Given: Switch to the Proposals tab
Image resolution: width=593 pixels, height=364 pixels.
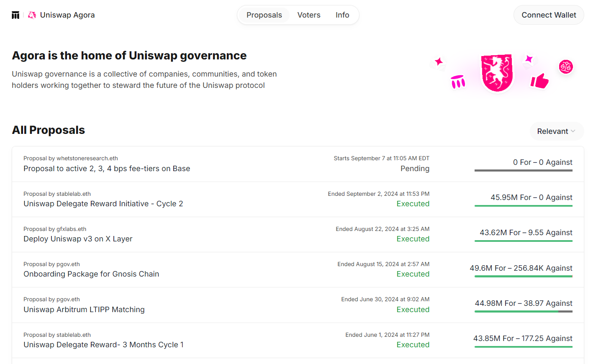Looking at the screenshot, I should (x=264, y=15).
